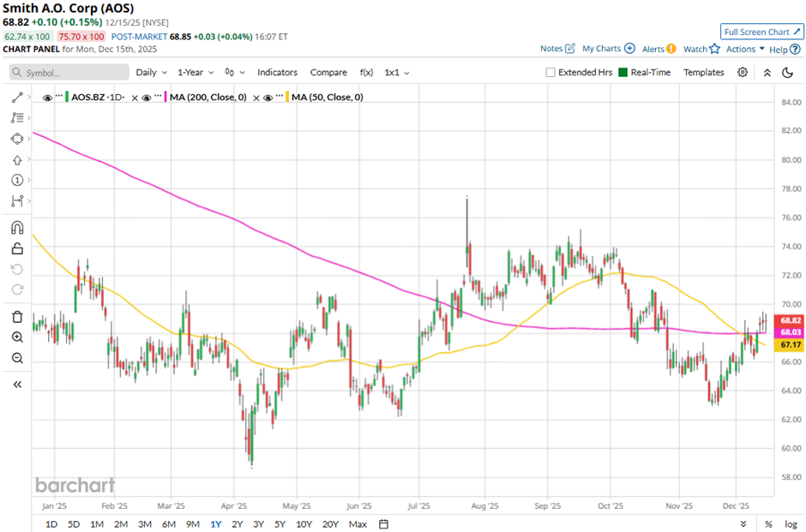This screenshot has height=532, width=806.
Task: Expand the 1-Year period dropdown
Action: point(195,73)
